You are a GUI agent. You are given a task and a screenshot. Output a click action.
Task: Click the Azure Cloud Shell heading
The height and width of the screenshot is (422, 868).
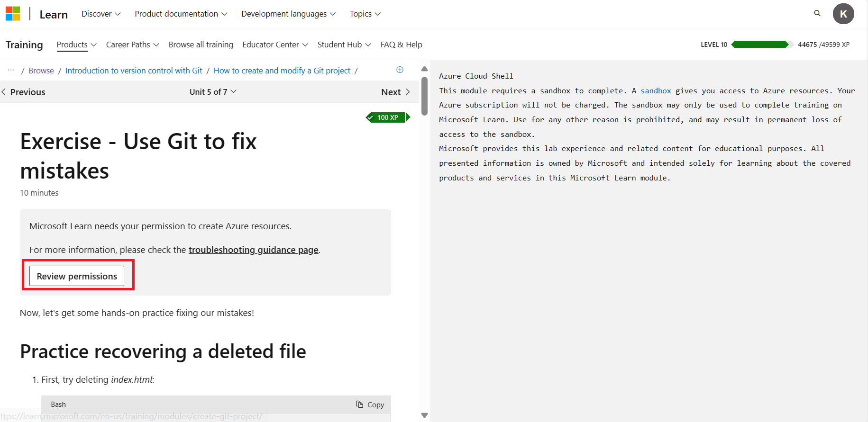(x=476, y=76)
